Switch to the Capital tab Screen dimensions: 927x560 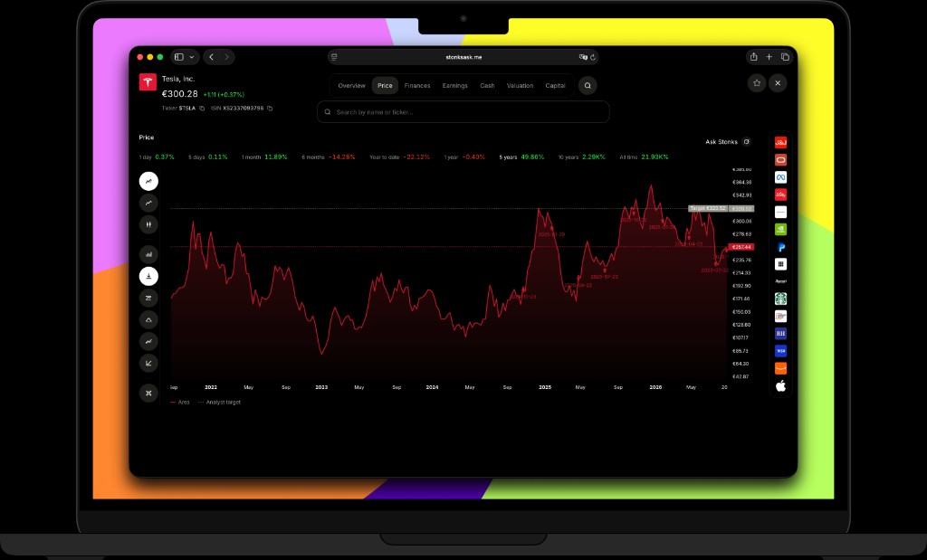(x=555, y=86)
